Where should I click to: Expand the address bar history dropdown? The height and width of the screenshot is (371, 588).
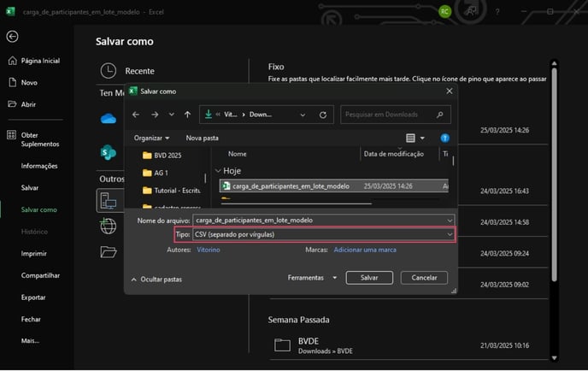click(x=303, y=115)
